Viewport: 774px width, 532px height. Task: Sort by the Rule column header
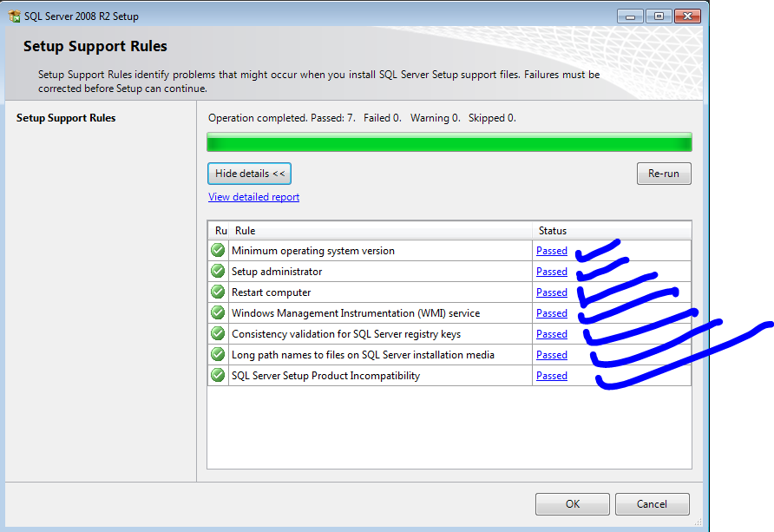coord(380,231)
